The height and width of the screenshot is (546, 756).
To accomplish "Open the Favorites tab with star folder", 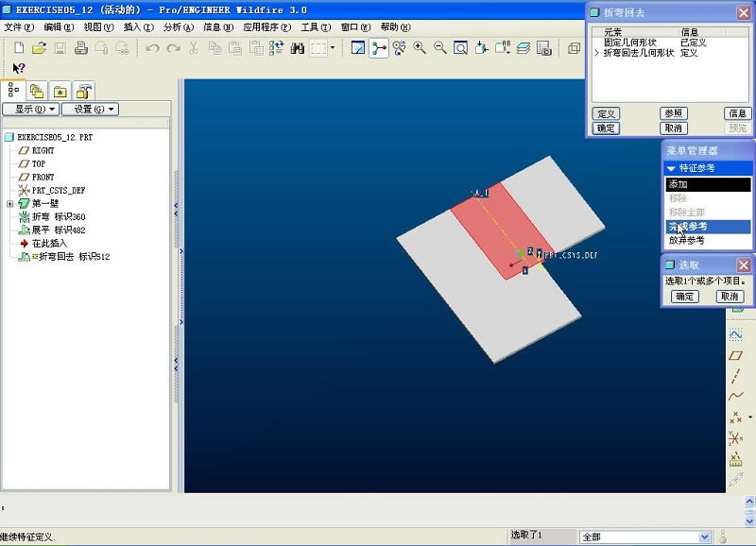I will pyautogui.click(x=60, y=91).
